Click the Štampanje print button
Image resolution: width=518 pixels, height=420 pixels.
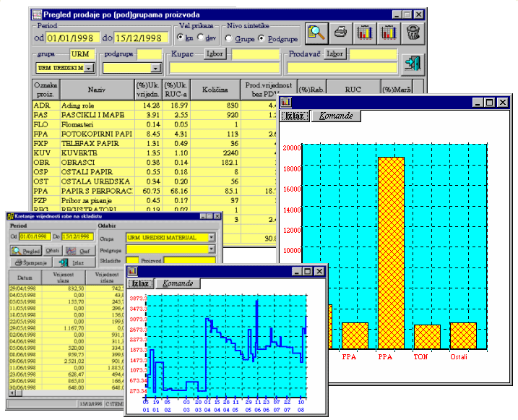pyautogui.click(x=30, y=262)
